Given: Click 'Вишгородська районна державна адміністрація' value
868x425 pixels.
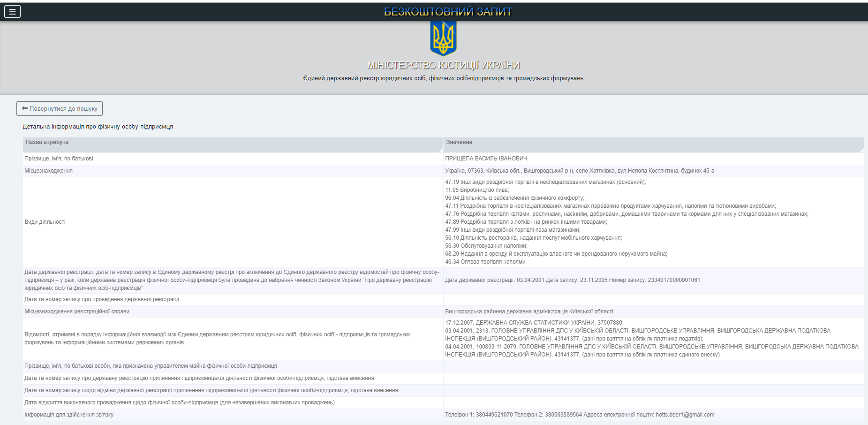Looking at the screenshot, I should point(528,311).
